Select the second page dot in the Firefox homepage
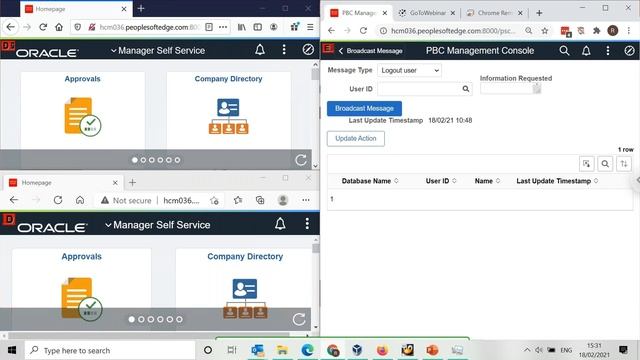Image resolution: width=640 pixels, height=360 pixels. [143, 160]
